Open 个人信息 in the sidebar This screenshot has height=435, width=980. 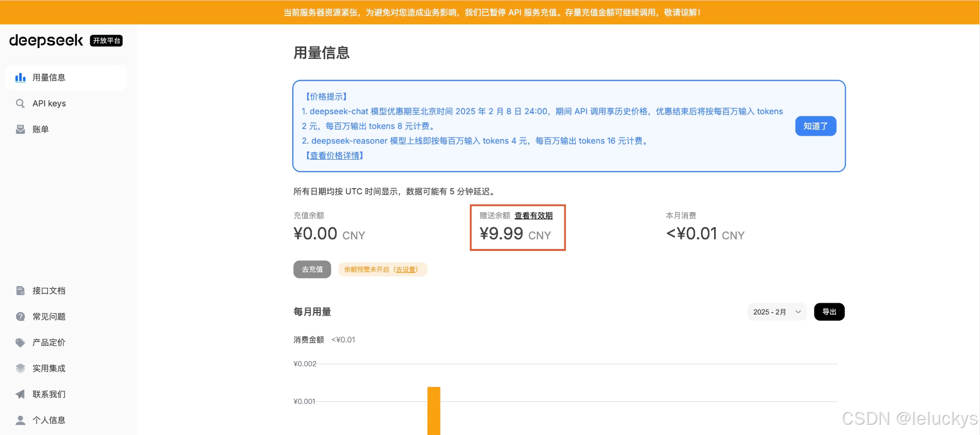[66, 420]
